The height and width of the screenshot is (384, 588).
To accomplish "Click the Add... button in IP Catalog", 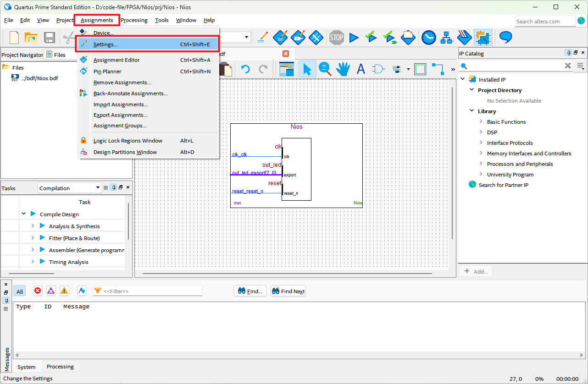I will tap(476, 271).
